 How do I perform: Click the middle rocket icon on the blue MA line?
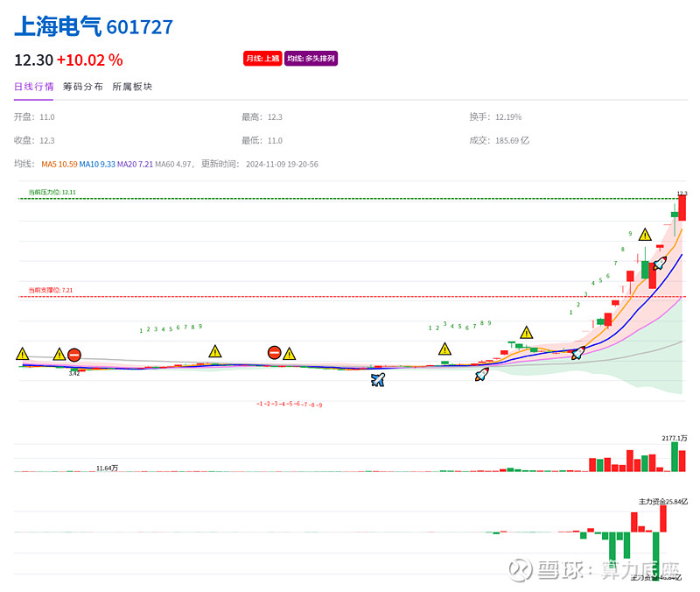tap(578, 353)
